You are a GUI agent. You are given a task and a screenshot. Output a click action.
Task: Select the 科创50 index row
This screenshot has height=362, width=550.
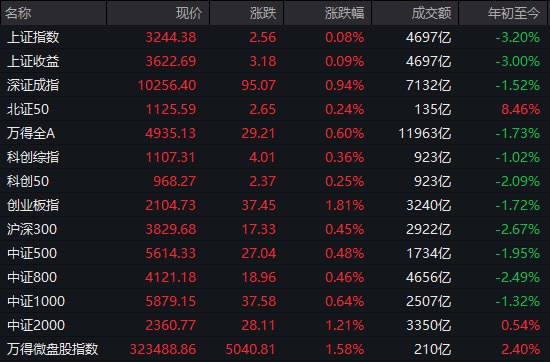pyautogui.click(x=275, y=181)
